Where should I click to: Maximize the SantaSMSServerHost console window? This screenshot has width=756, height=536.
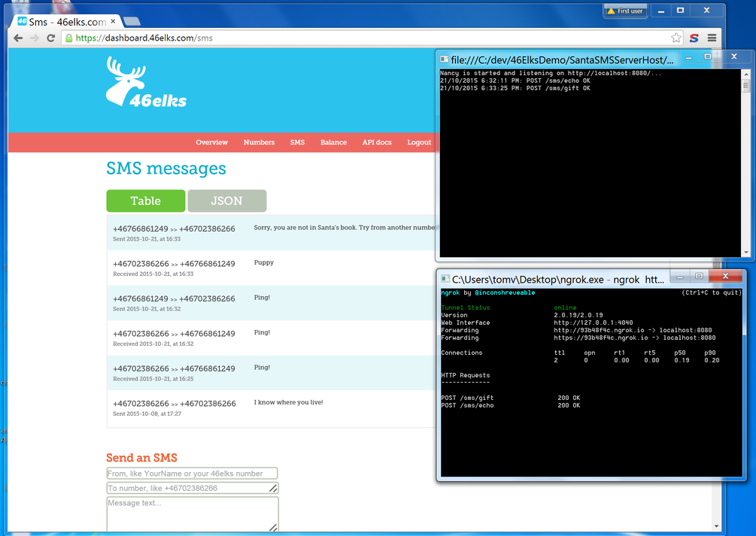[x=708, y=57]
